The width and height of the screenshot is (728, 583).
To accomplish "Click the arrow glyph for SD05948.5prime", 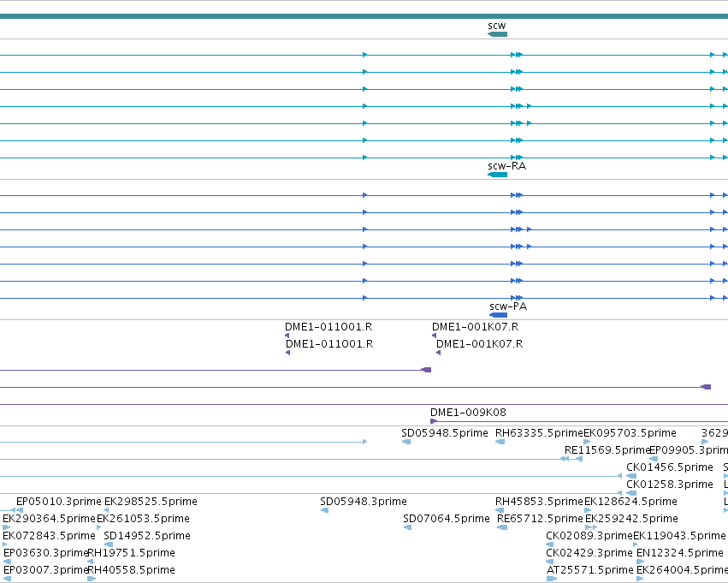I will coord(406,442).
